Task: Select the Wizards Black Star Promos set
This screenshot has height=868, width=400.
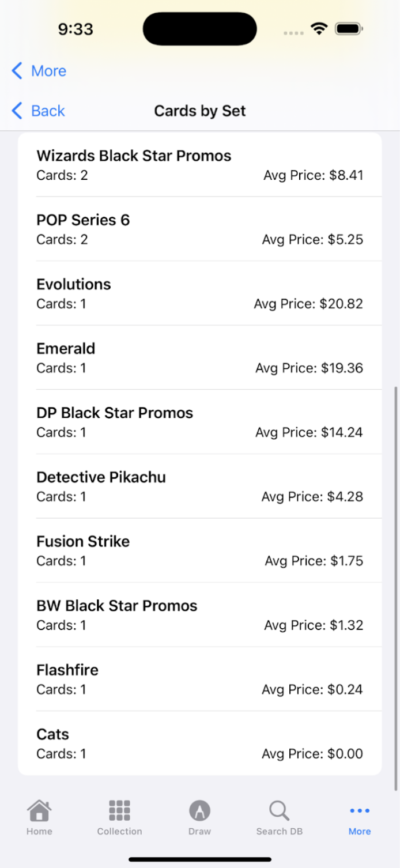Action: (199, 165)
